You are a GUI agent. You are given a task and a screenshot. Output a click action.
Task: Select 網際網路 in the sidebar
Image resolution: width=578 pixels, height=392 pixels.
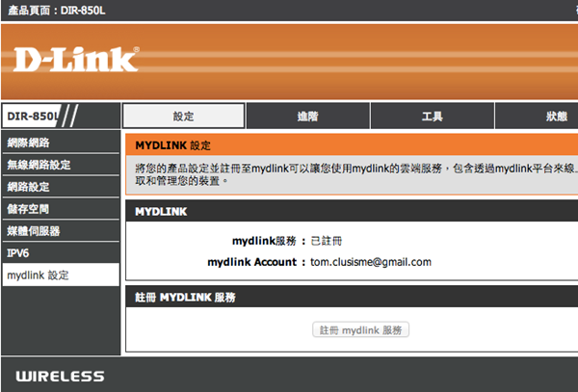click(61, 143)
